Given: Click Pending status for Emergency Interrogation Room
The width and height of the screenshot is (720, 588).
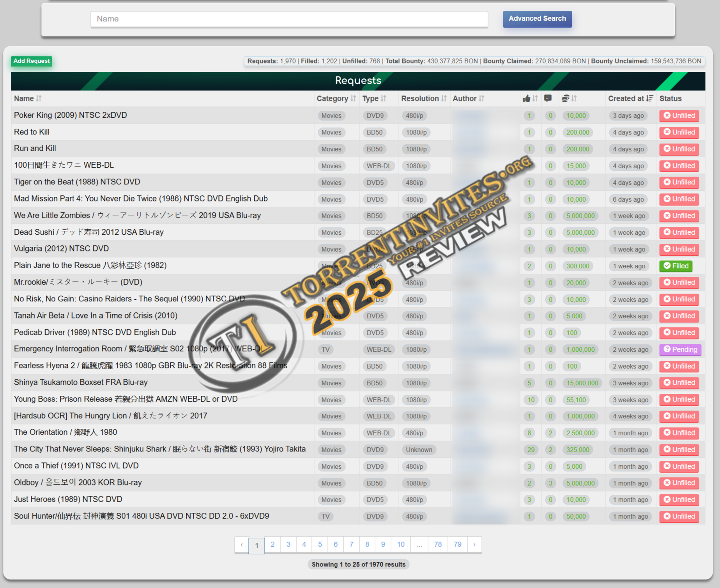Looking at the screenshot, I should point(680,349).
